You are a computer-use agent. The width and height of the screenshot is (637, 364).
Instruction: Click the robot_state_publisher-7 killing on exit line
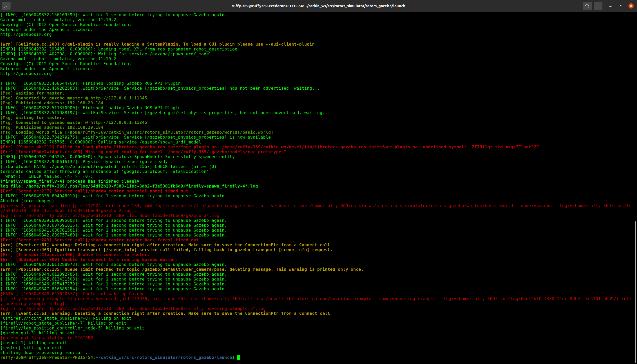pyautogui.click(x=63, y=323)
